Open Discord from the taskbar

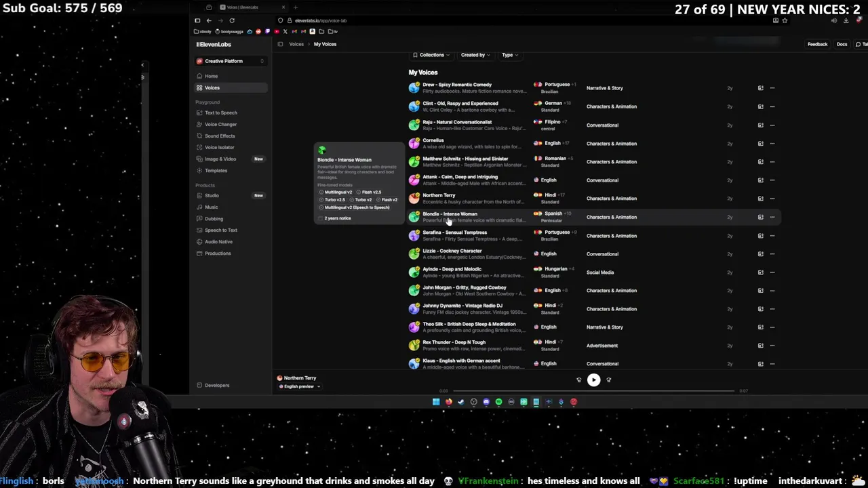tap(486, 402)
